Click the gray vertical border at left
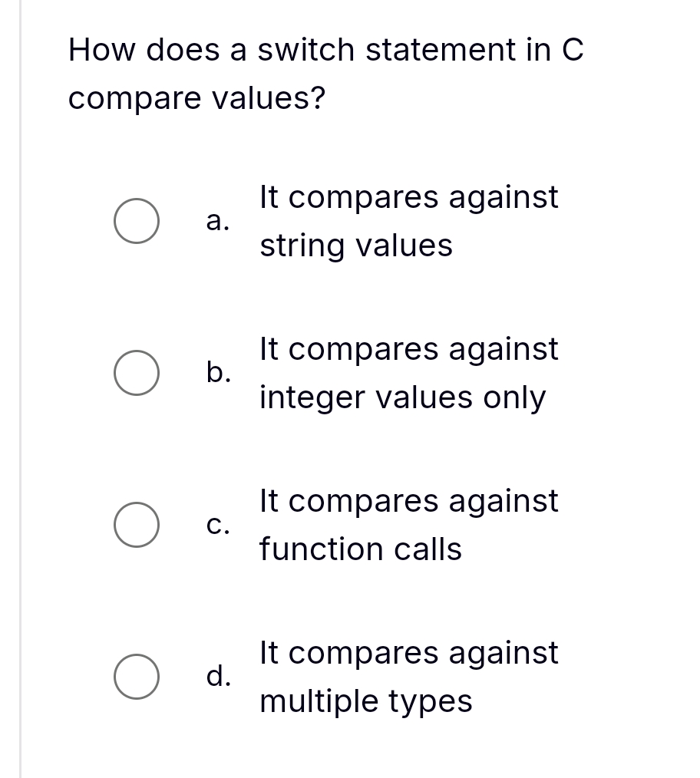The image size is (700, 778). pyautogui.click(x=21, y=384)
